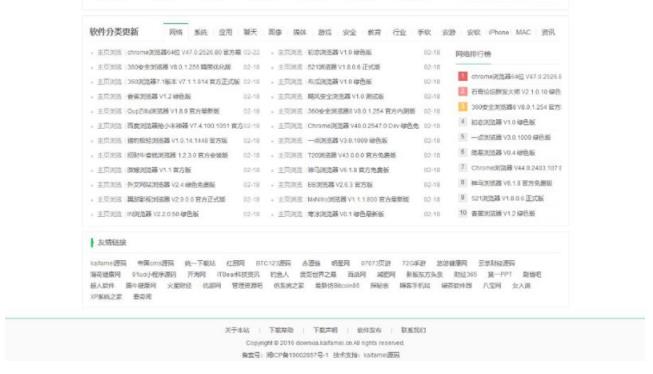Open 软件发布 footer link
The image size is (653, 374).
[369, 330]
